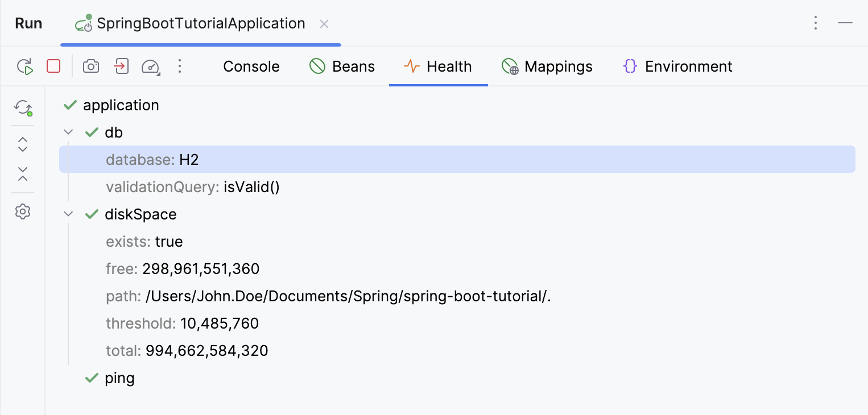Open the health view settings gear
The image size is (868, 415).
pyautogui.click(x=23, y=211)
